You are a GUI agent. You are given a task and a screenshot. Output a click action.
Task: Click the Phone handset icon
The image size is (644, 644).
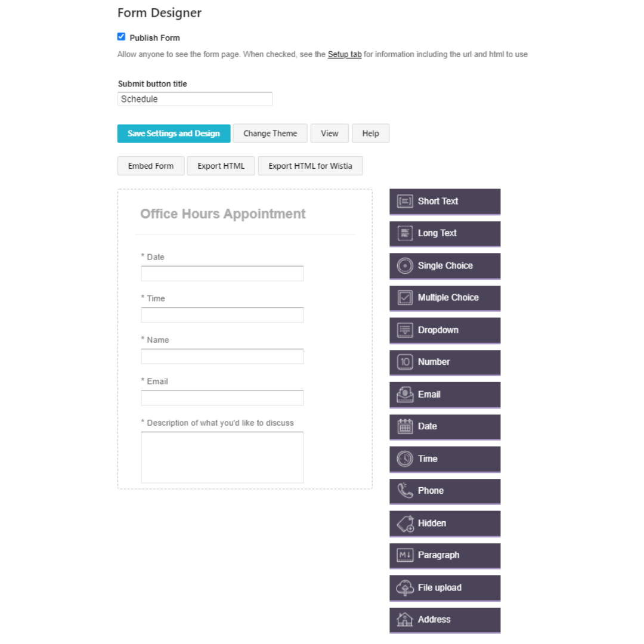[404, 491]
